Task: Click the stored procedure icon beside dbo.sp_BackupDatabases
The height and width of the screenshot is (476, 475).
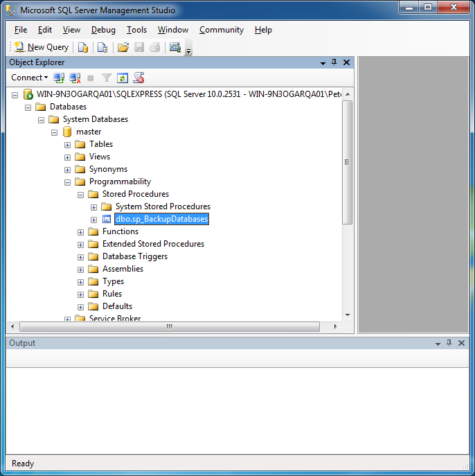Action: [107, 219]
